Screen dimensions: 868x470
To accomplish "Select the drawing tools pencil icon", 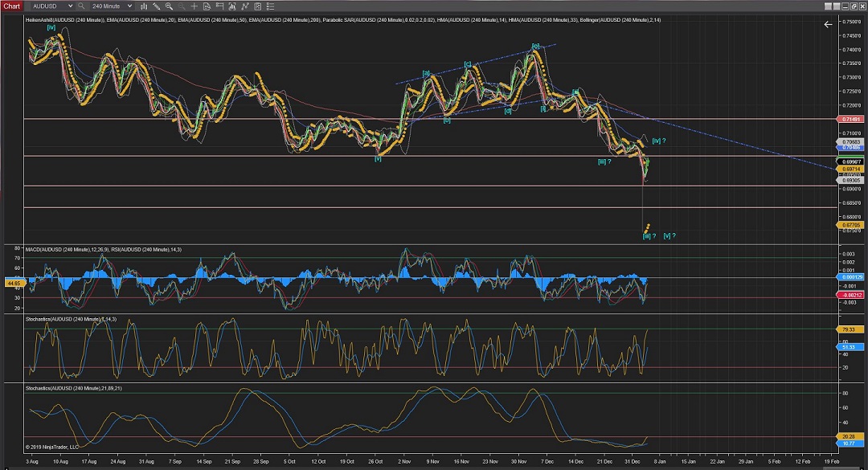I will [157, 6].
